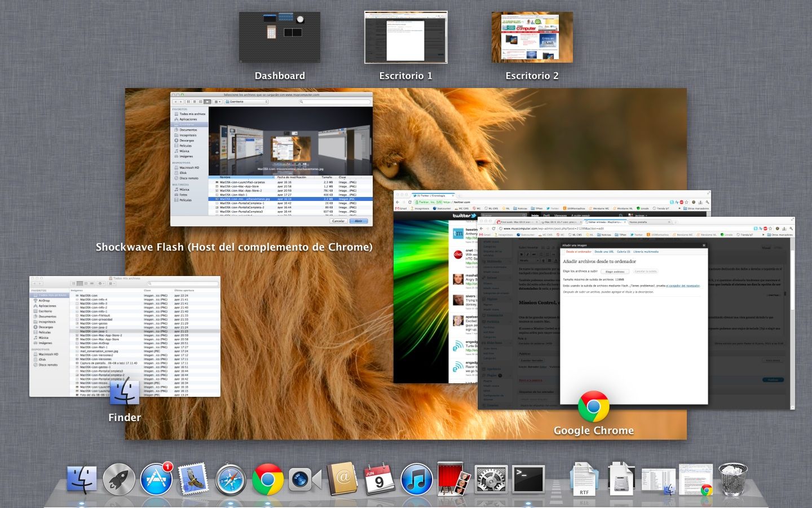Click the FaceTime camera dock icon

[304, 480]
